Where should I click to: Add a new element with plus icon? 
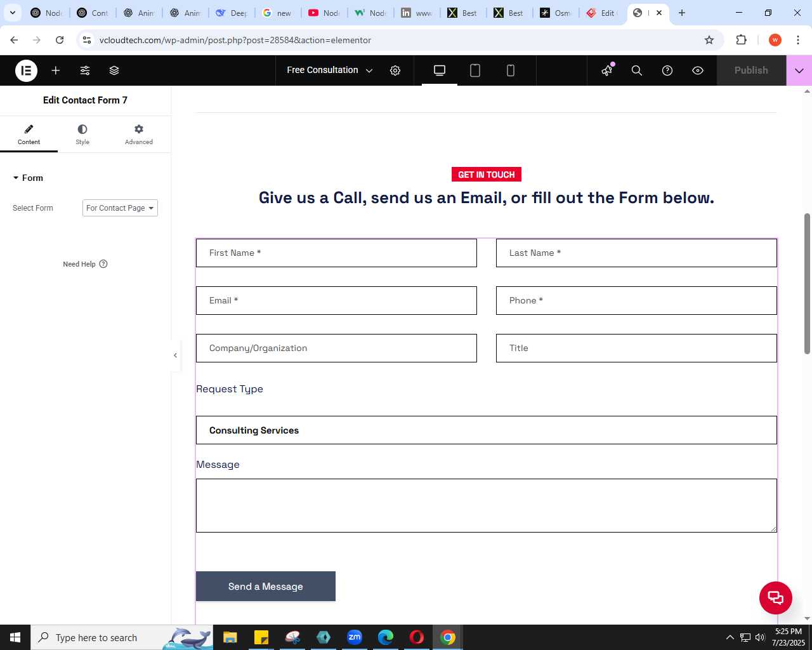point(56,70)
